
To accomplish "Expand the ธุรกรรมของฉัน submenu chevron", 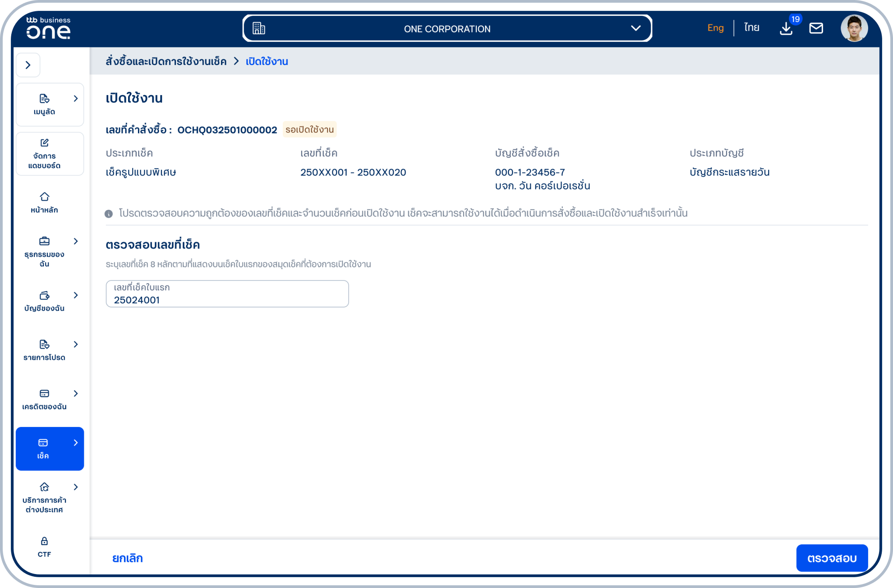I will tap(76, 241).
